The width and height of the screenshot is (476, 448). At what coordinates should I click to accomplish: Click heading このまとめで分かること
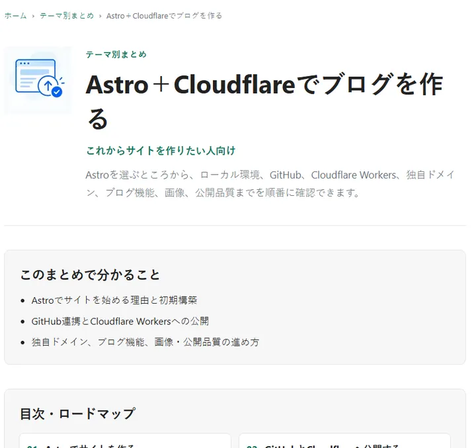point(90,275)
